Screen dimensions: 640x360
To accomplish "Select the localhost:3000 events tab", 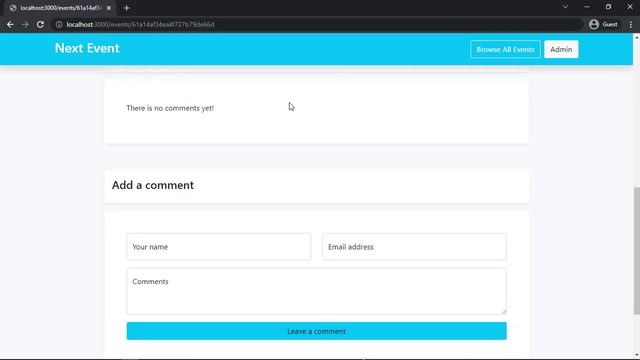I will (60, 8).
